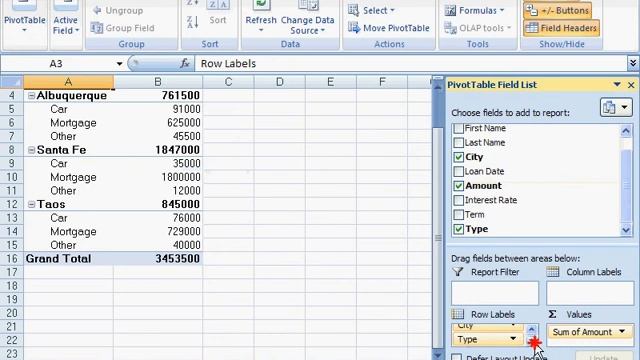The height and width of the screenshot is (360, 640).
Task: Check the Term field
Action: pyautogui.click(x=458, y=215)
